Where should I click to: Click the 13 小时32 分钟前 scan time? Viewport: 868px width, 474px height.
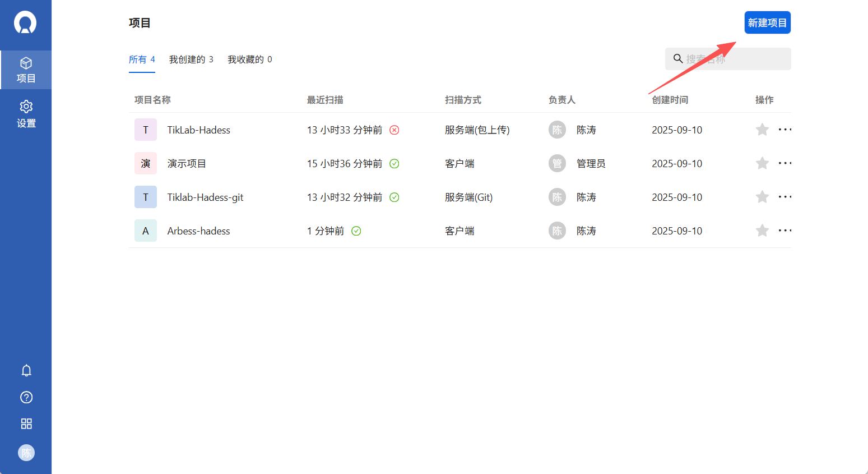[x=345, y=197]
